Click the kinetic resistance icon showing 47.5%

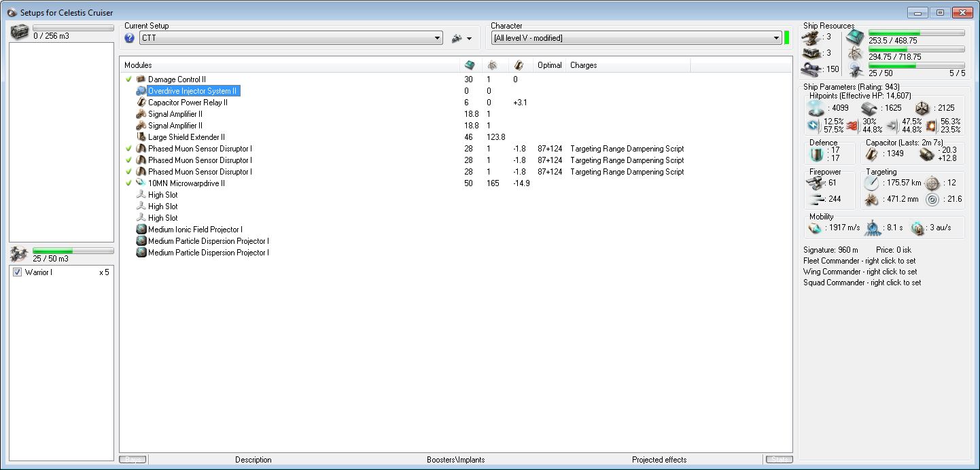(892, 126)
